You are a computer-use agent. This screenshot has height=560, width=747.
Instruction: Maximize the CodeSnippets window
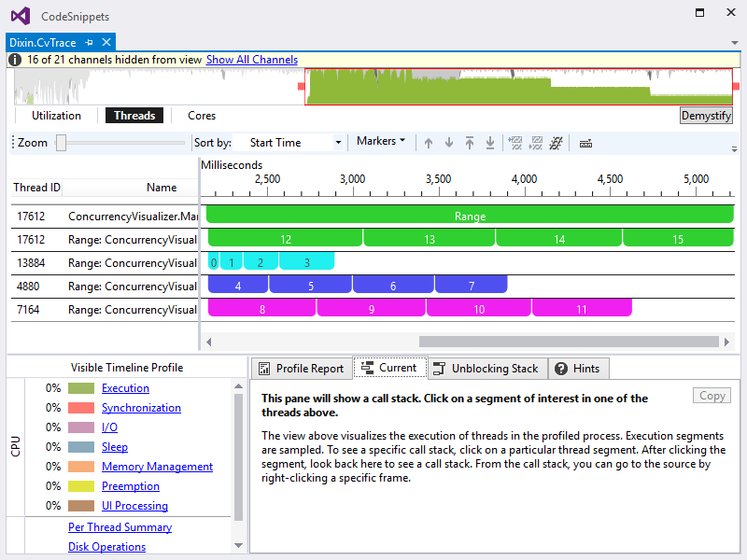(x=699, y=12)
